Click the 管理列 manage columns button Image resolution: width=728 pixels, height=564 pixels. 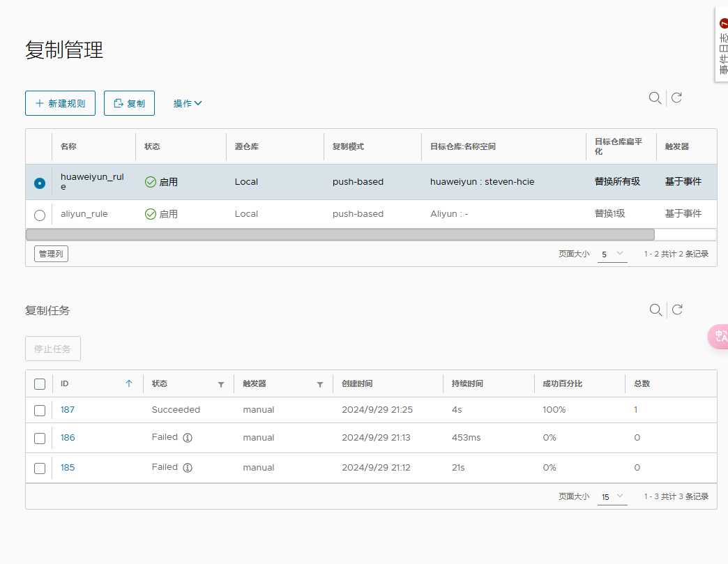coord(51,254)
